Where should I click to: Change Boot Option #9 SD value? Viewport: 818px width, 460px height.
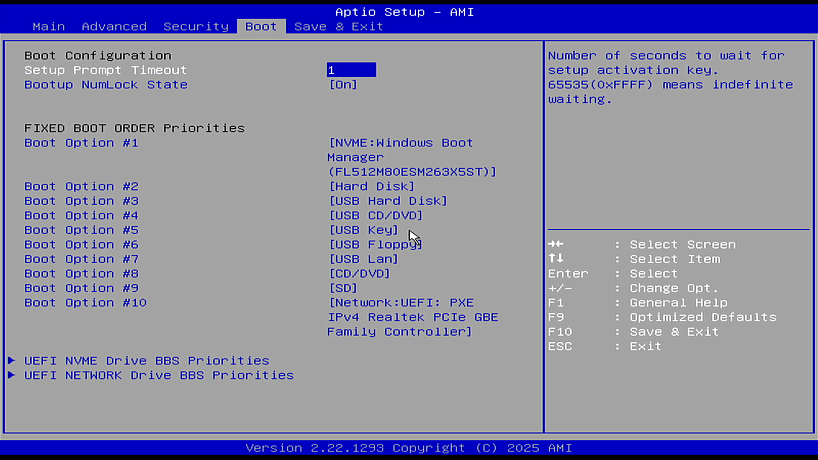pyautogui.click(x=343, y=288)
